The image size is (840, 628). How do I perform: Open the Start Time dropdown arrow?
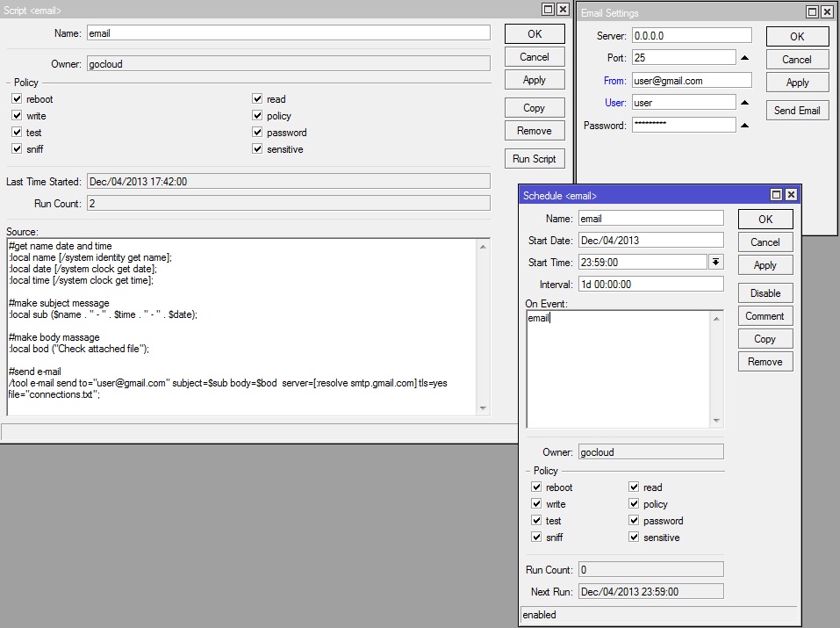[x=716, y=262]
